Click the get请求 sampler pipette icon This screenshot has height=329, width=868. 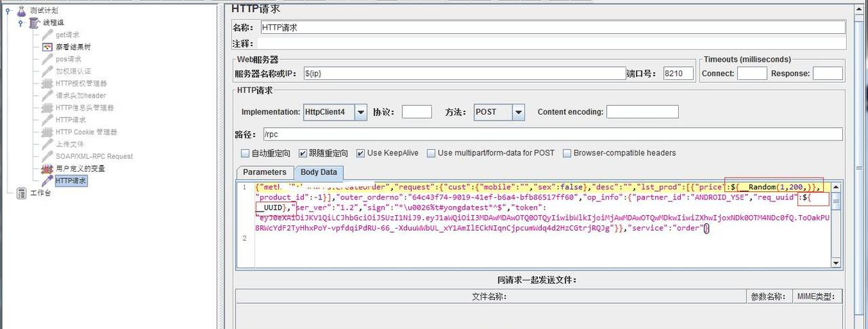click(47, 35)
